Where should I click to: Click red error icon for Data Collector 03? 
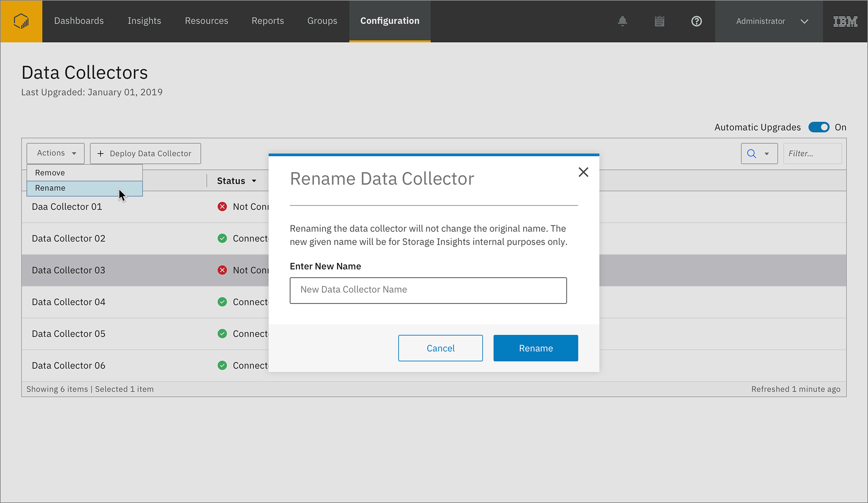pyautogui.click(x=222, y=270)
